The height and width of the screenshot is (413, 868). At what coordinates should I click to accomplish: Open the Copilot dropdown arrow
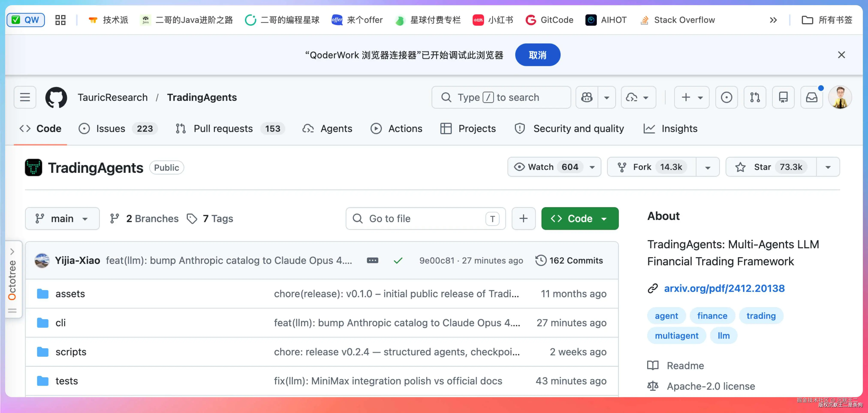coord(607,98)
